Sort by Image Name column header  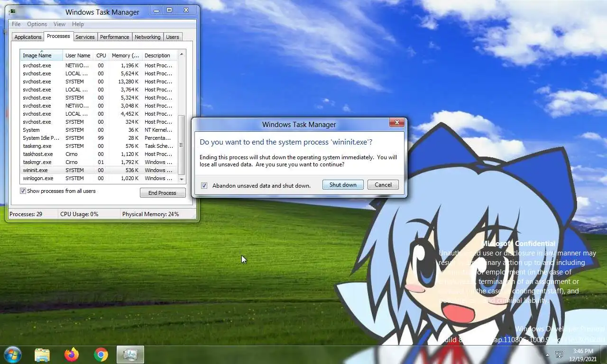41,55
